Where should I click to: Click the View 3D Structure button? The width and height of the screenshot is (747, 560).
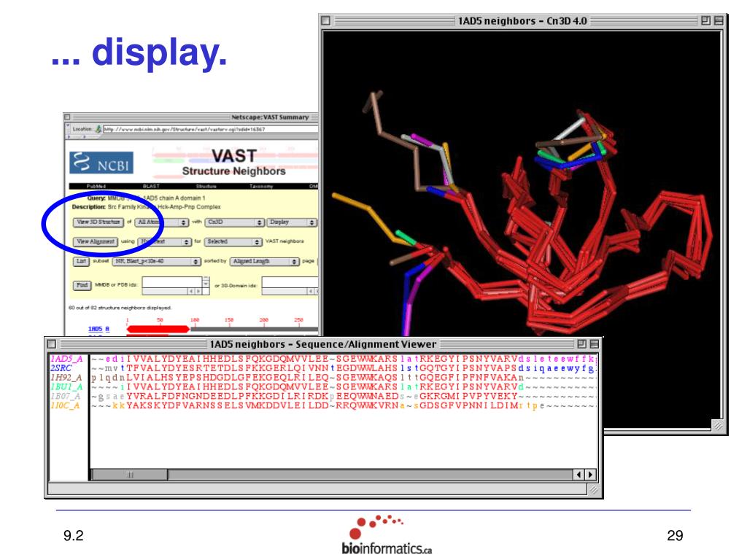click(x=98, y=222)
